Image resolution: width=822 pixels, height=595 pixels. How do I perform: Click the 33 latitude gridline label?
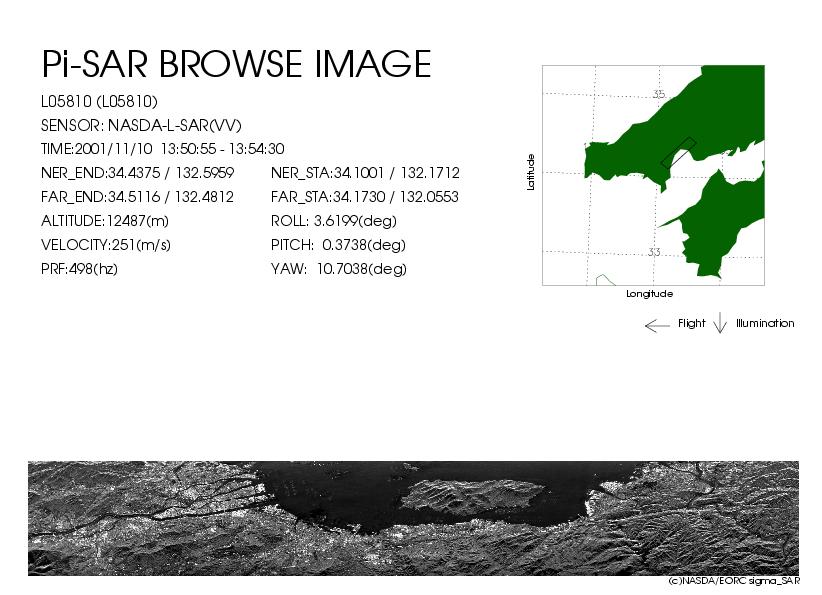pyautogui.click(x=654, y=252)
